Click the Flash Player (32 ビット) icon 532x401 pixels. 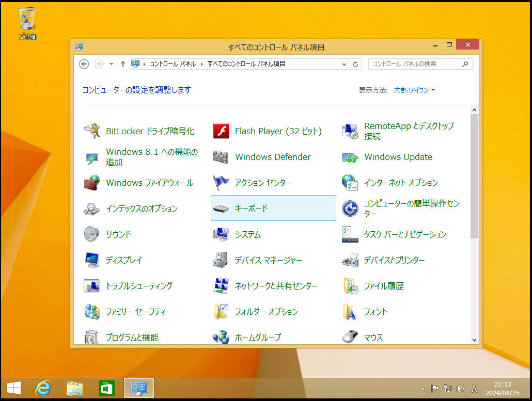[221, 131]
